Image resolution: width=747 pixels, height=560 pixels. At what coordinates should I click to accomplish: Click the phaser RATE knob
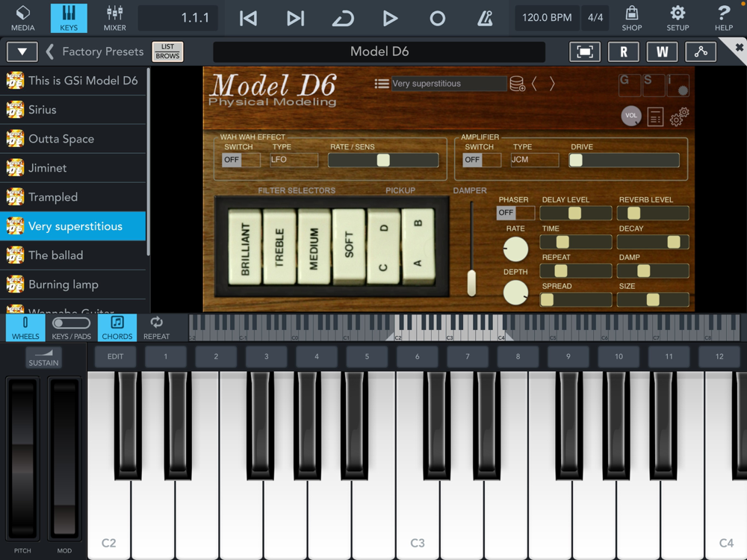click(x=515, y=249)
